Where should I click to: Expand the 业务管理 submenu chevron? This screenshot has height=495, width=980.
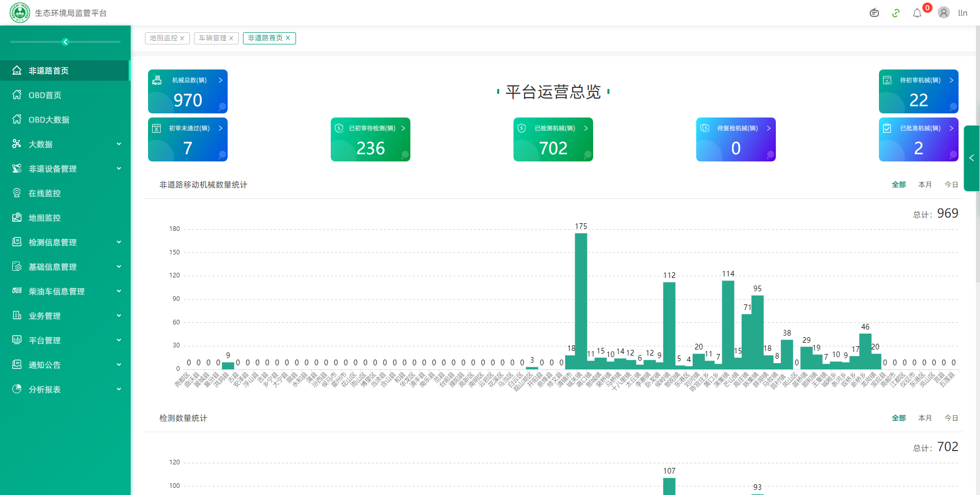tap(119, 316)
